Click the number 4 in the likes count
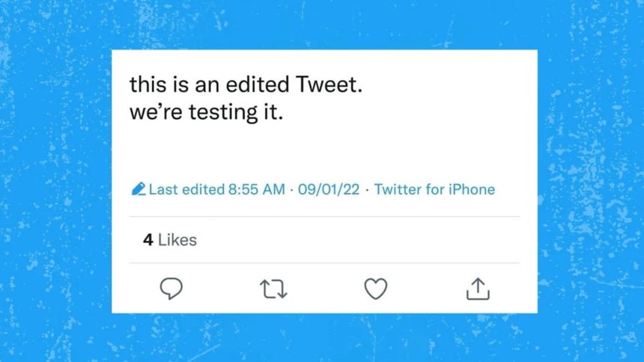 (148, 240)
